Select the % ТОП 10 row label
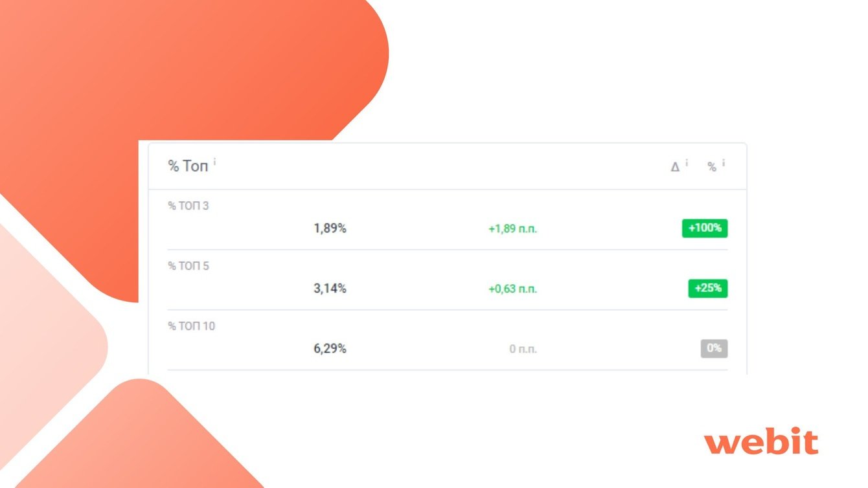 (x=192, y=326)
